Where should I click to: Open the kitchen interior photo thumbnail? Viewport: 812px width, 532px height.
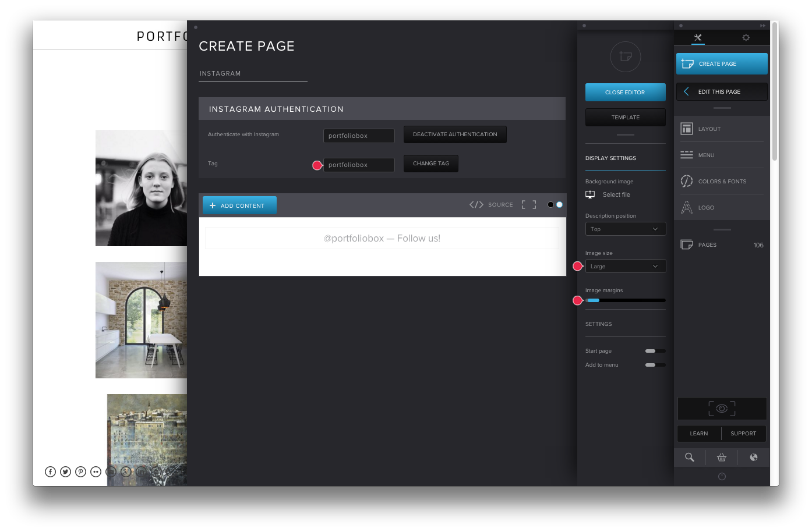[141, 320]
